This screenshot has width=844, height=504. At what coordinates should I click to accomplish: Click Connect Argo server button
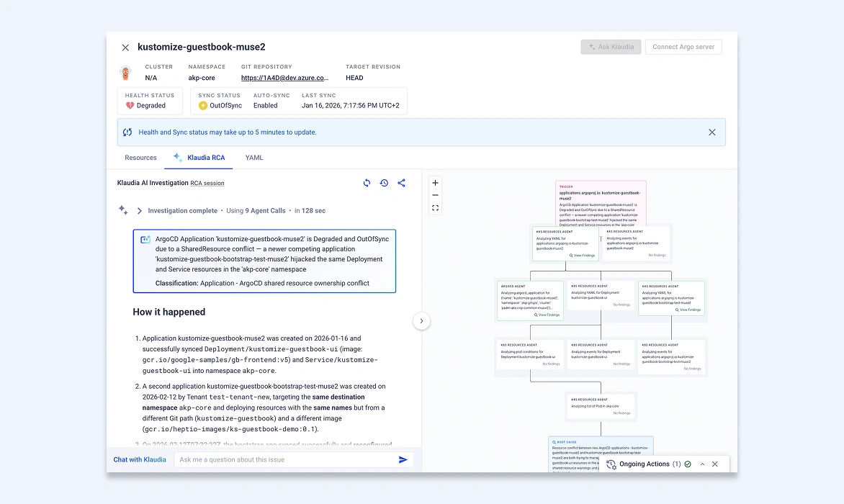point(683,47)
